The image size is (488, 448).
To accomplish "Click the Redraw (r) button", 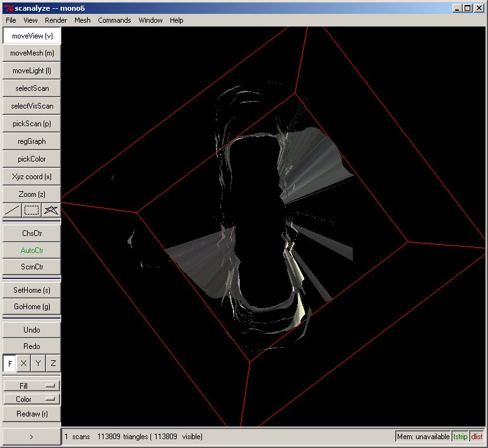I will click(32, 414).
